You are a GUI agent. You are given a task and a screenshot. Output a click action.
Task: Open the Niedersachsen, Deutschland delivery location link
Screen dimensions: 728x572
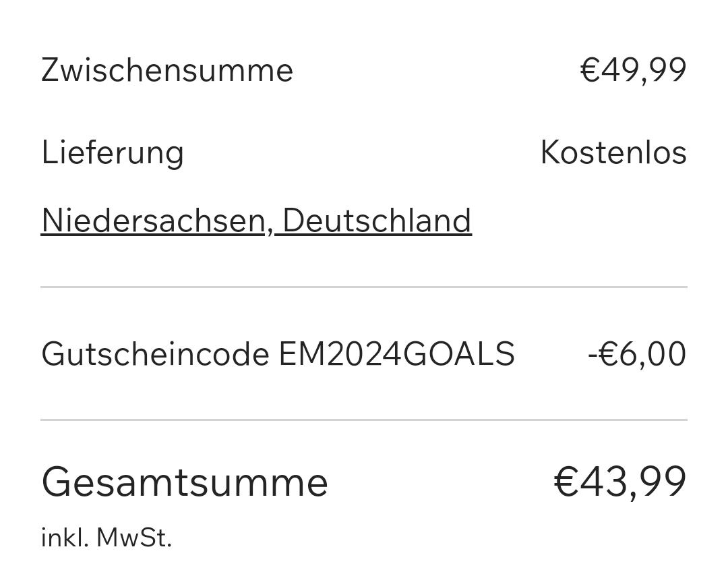coord(256,221)
